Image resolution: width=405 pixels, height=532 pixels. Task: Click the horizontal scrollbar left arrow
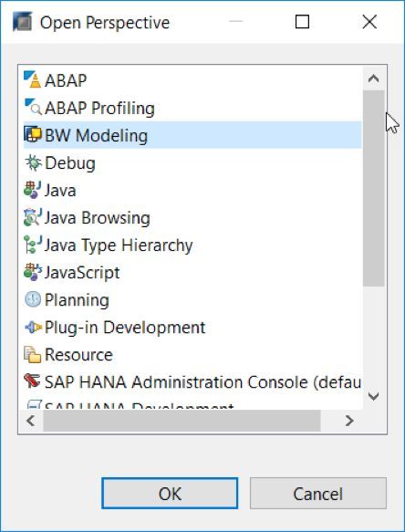[30, 421]
